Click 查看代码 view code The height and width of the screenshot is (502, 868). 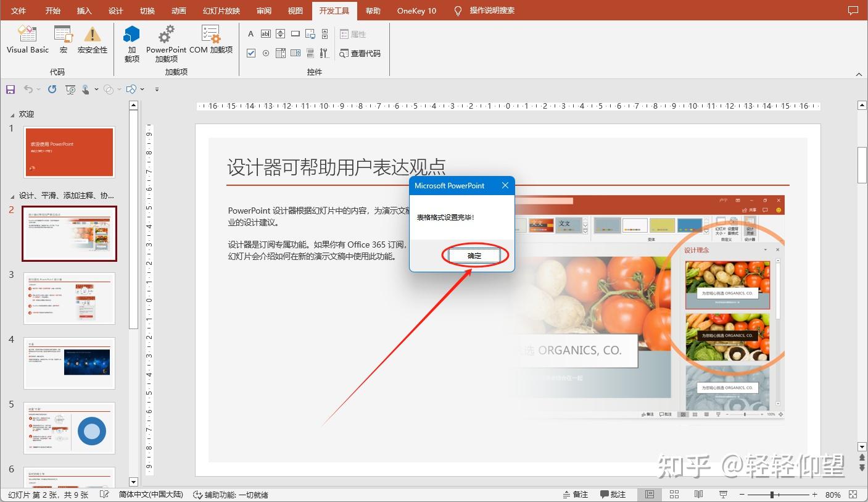pos(360,54)
